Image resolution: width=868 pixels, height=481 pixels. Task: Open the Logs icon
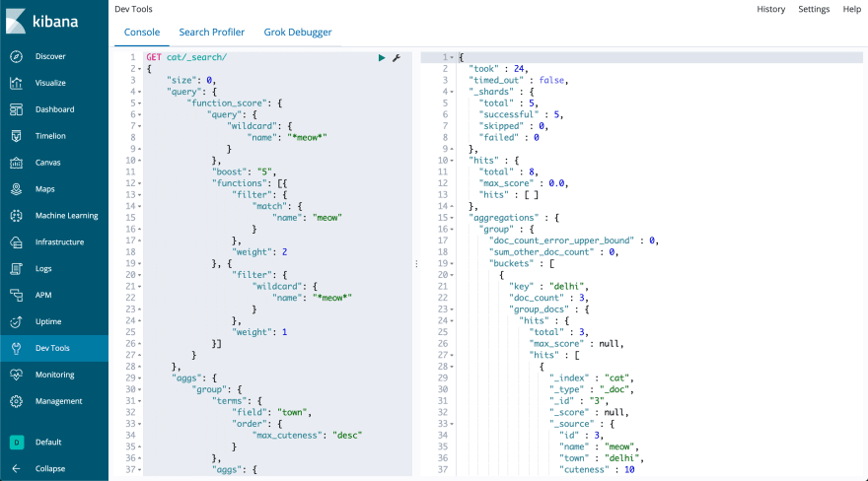[16, 269]
